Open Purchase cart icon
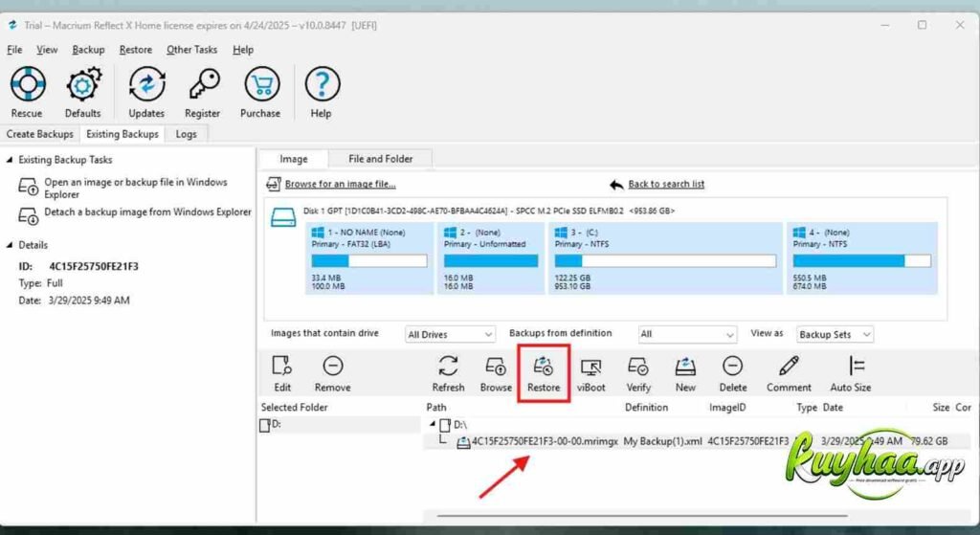The image size is (980, 535). tap(260, 93)
